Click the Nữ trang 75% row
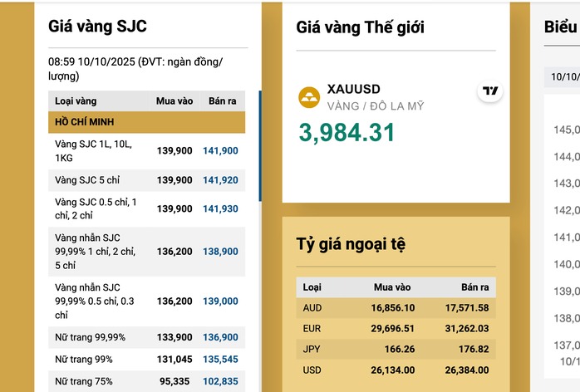 pyautogui.click(x=146, y=381)
